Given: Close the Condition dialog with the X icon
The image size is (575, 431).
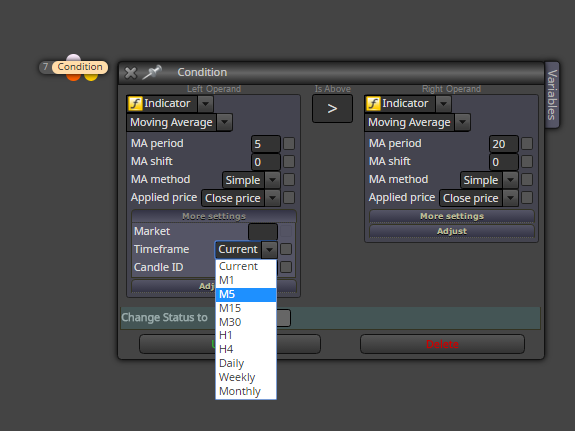Looking at the screenshot, I should coord(130,73).
